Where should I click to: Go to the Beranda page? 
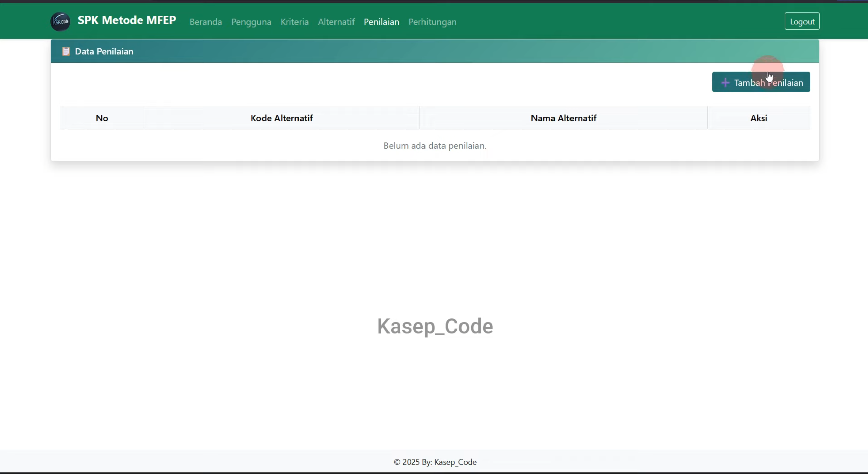pos(206,22)
